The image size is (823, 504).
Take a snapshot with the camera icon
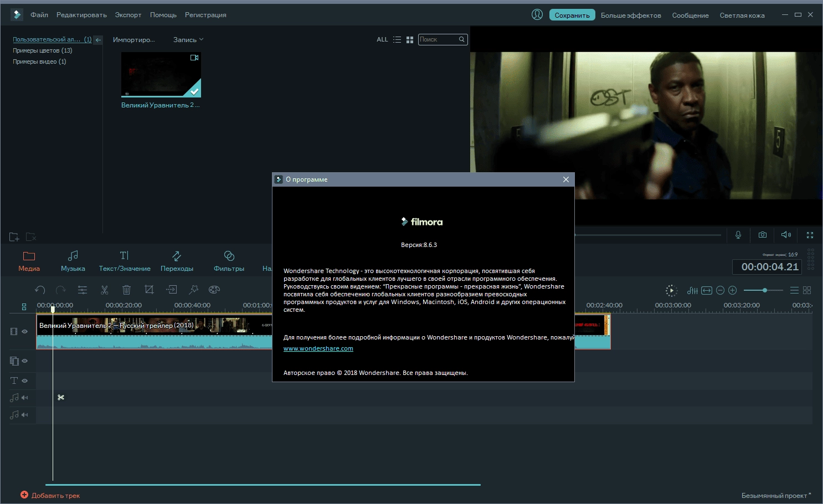763,235
